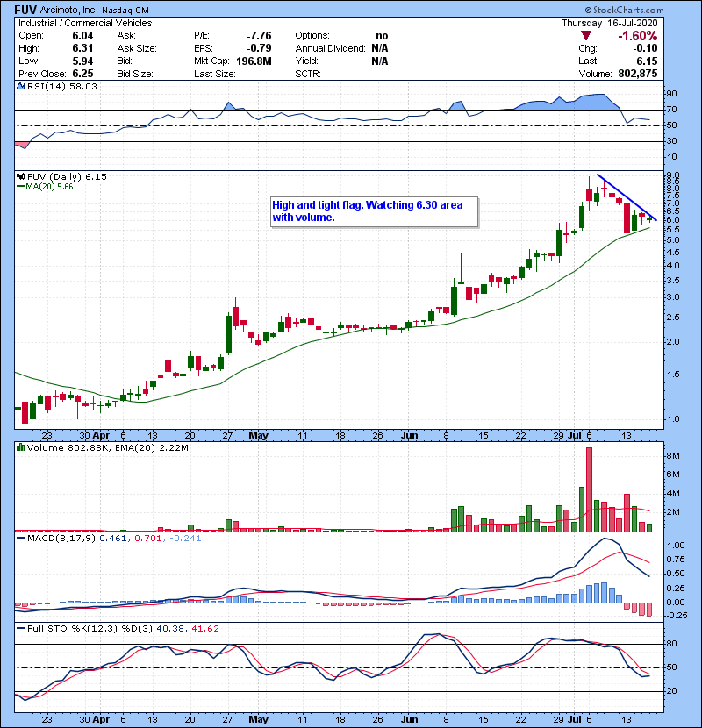Click the Thursday 16-Jul-2020 date
702x728 pixels.
click(x=610, y=23)
